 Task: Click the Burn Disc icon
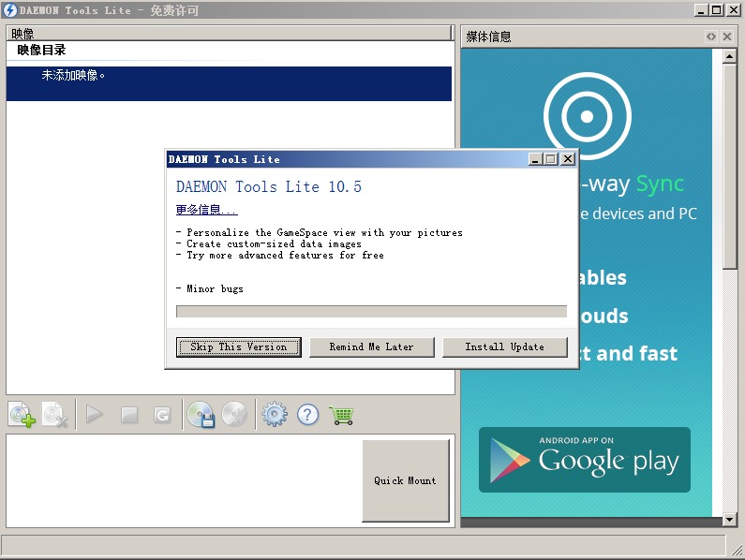234,415
